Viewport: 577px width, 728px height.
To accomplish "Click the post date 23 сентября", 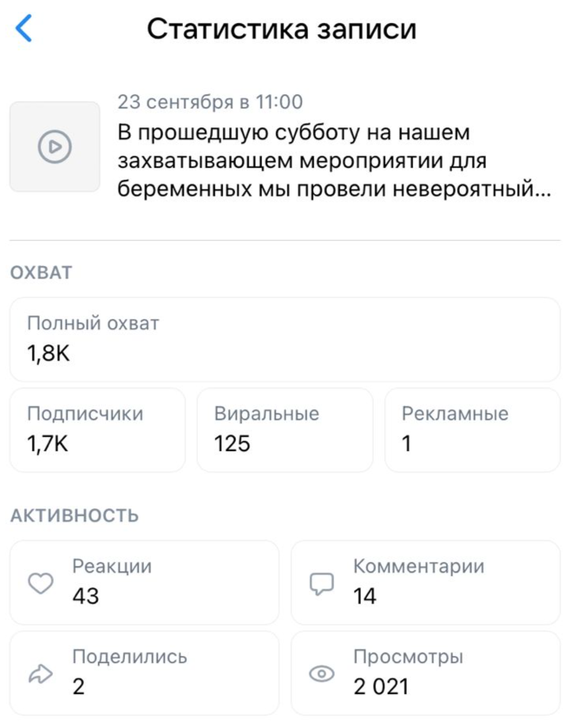I will click(x=210, y=102).
